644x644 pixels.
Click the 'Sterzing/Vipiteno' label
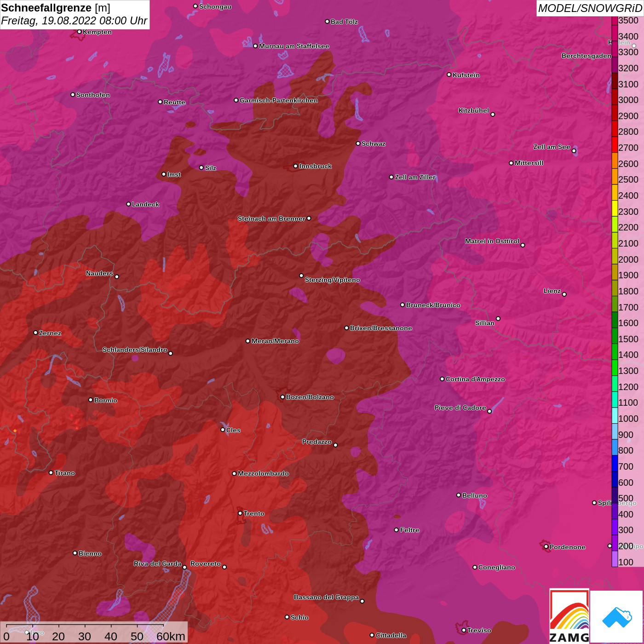(x=333, y=280)
